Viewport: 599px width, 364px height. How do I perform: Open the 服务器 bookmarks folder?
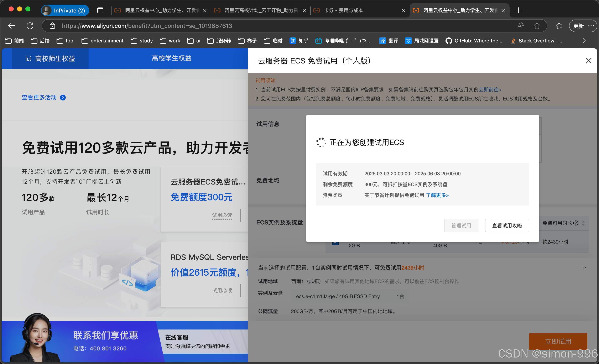coord(219,41)
